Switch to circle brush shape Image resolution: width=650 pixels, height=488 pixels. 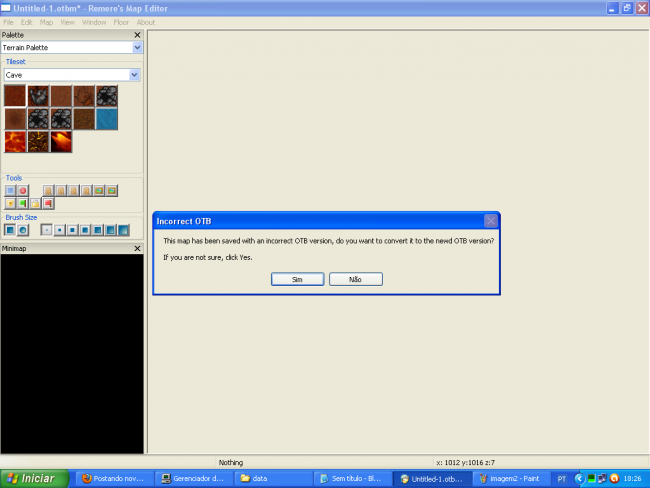[x=23, y=230]
